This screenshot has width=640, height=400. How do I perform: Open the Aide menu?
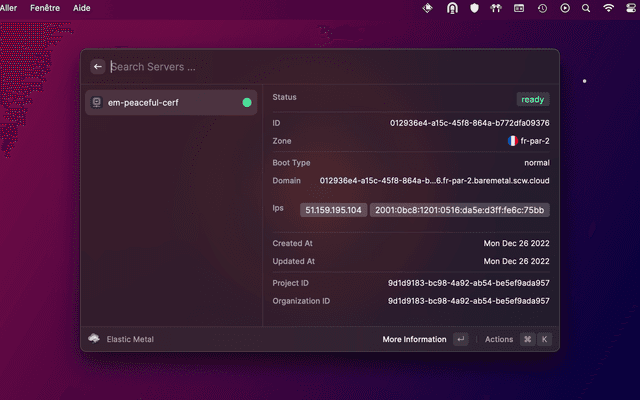click(82, 8)
